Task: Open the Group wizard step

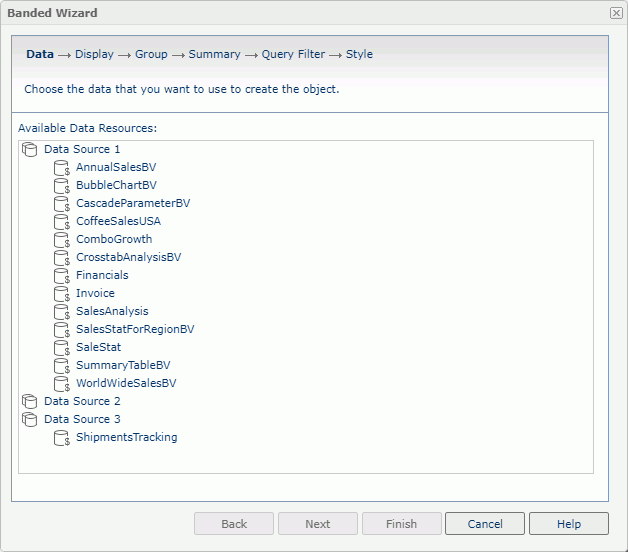Action: pos(151,54)
